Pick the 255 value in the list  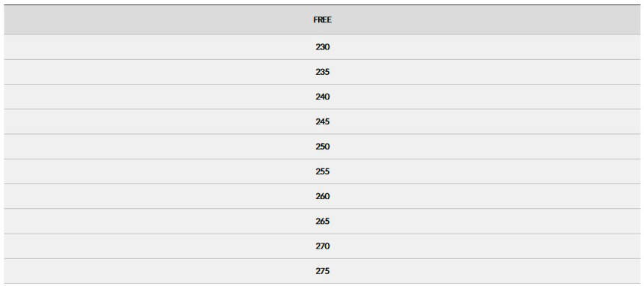(323, 171)
